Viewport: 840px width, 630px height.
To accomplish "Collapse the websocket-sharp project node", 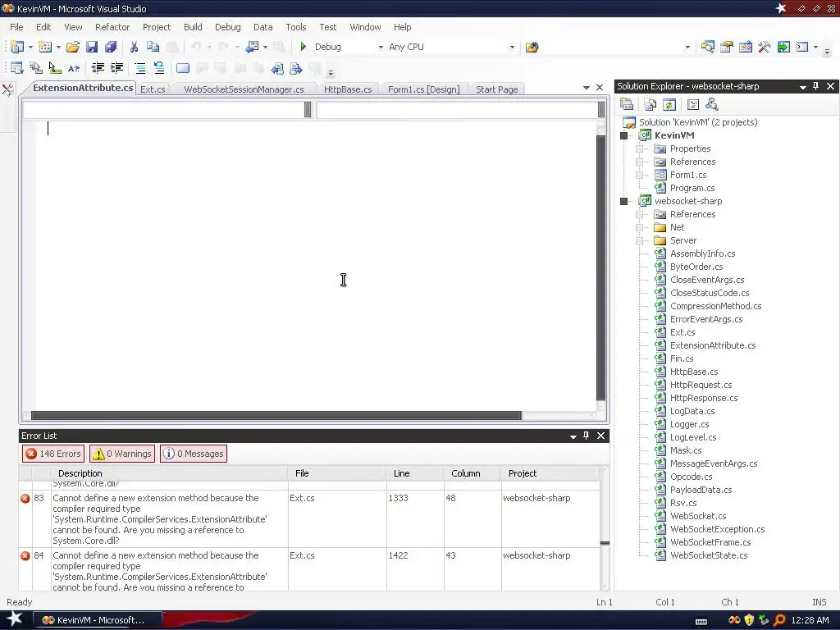I will [623, 202].
